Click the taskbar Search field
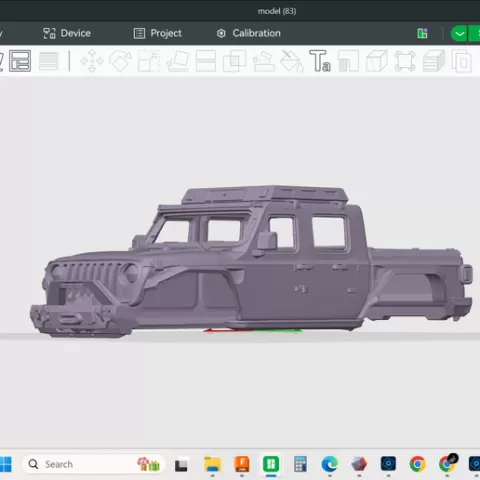 pyautogui.click(x=93, y=464)
